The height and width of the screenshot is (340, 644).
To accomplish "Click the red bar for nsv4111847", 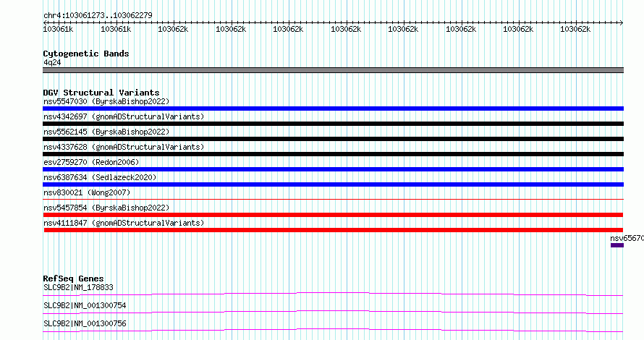I will [x=334, y=230].
